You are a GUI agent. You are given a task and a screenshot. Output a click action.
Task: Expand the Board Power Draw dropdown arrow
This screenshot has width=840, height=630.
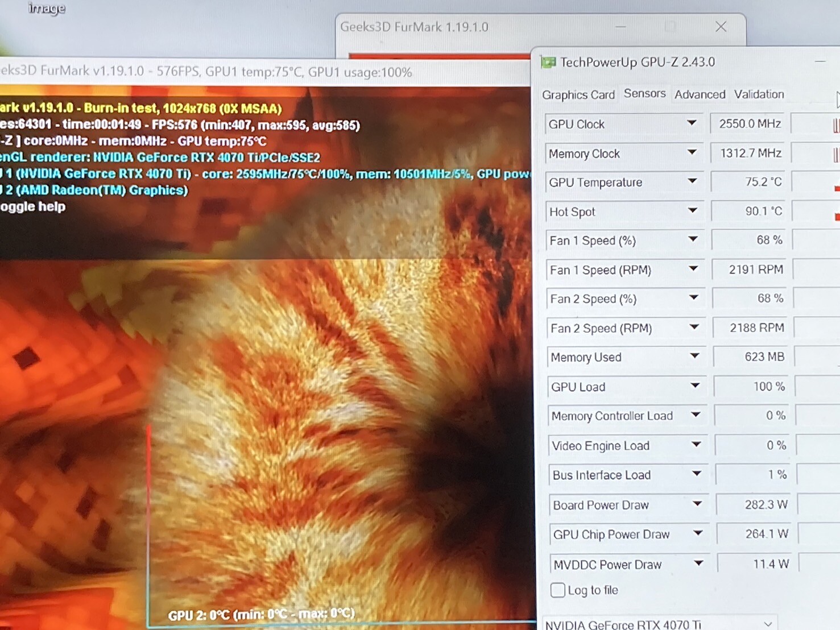[697, 504]
